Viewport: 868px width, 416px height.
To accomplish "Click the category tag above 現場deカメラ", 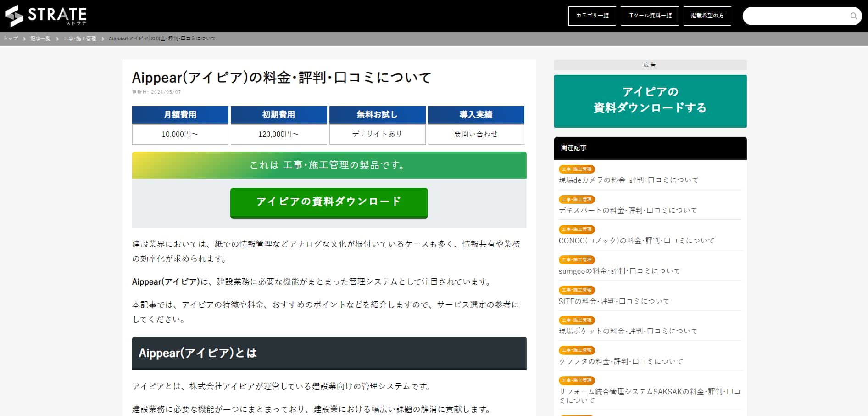I will point(577,169).
